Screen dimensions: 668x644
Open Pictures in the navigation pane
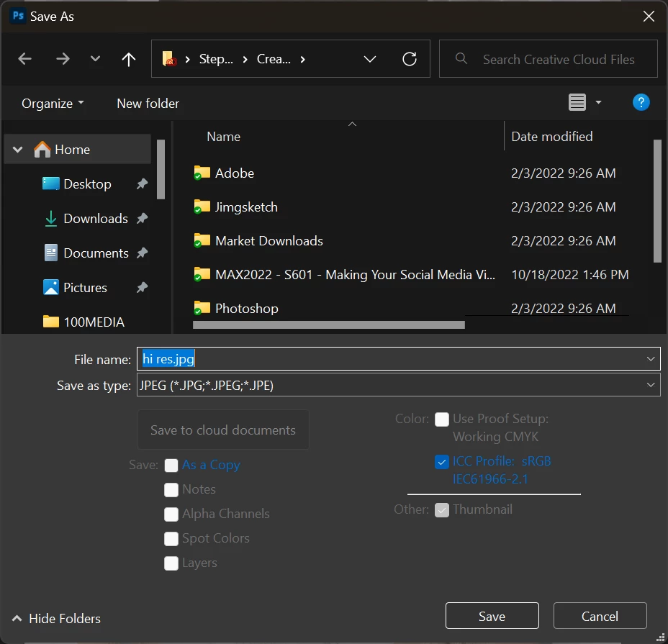85,288
